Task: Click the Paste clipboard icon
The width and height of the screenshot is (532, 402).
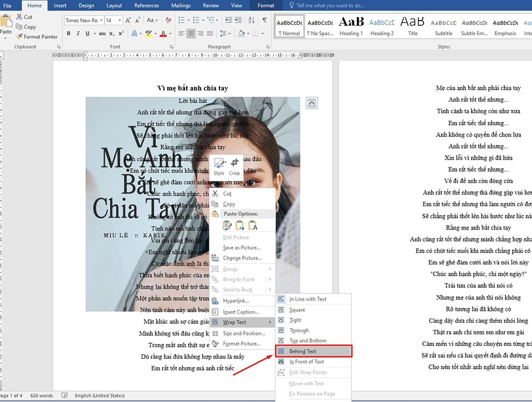Action: click(x=6, y=21)
